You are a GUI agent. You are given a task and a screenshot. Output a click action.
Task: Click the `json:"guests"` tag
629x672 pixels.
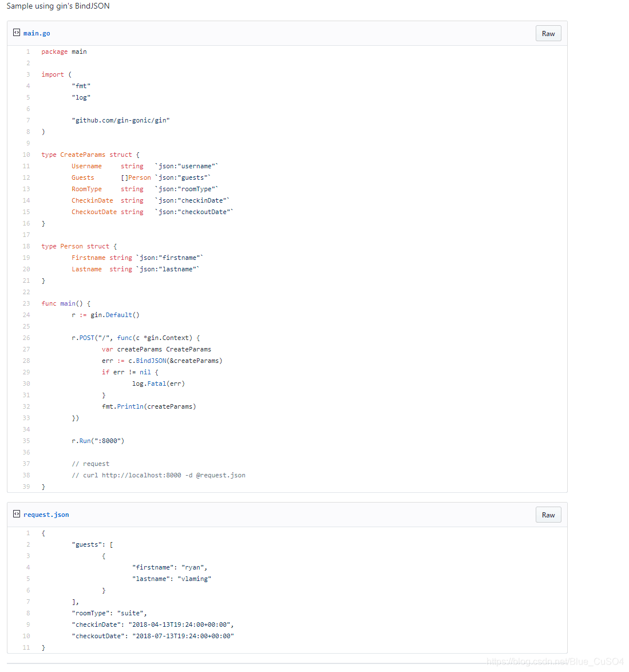pos(183,177)
